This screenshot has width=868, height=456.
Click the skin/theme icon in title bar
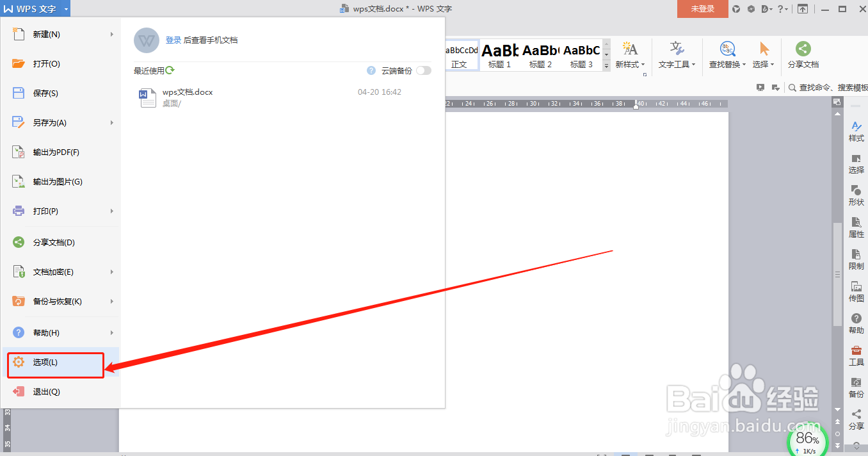736,9
